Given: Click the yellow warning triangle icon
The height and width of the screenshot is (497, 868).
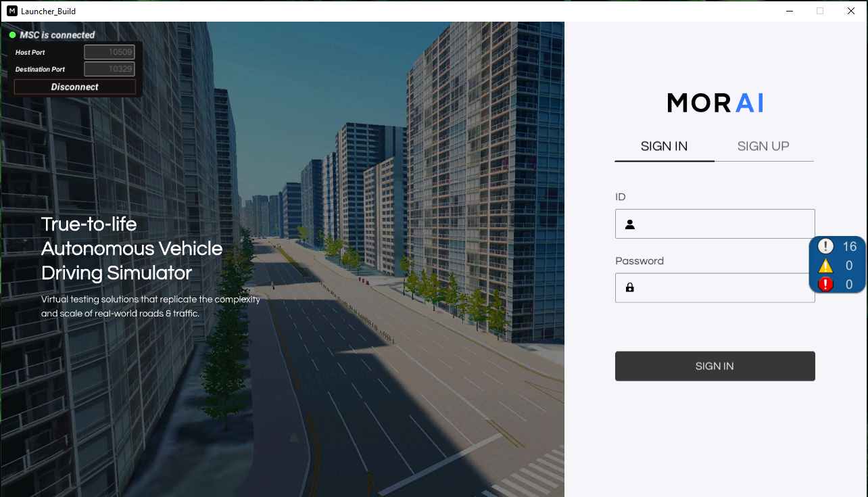Looking at the screenshot, I should pyautogui.click(x=825, y=266).
